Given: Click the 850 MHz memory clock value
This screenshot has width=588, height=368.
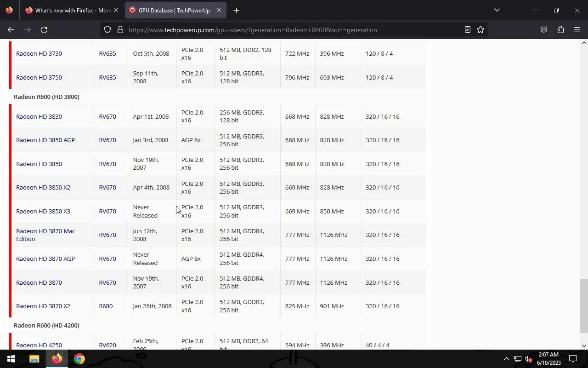Looking at the screenshot, I should click(332, 211).
